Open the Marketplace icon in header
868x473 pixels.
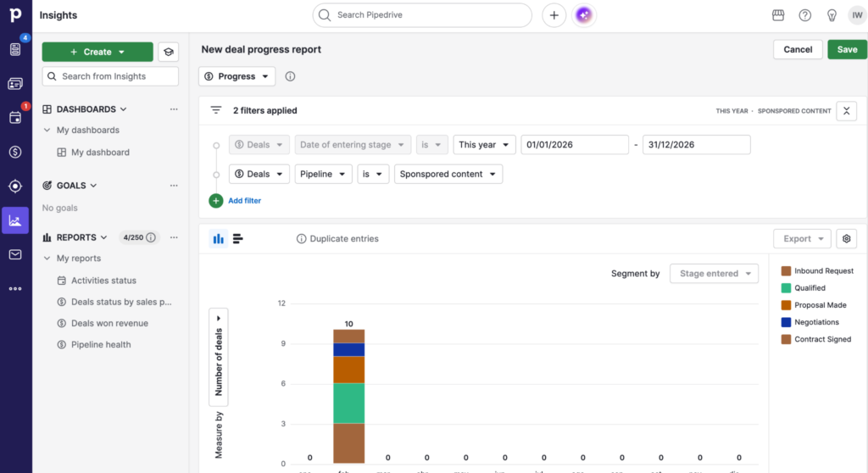[x=778, y=15]
